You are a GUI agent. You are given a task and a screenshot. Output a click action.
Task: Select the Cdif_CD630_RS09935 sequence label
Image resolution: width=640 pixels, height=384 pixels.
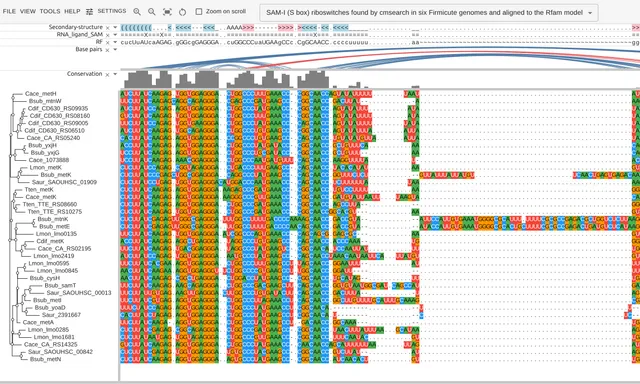click(x=58, y=108)
